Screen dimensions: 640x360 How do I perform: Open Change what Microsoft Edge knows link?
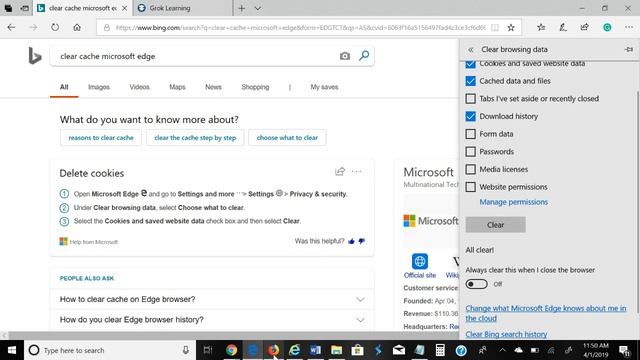pos(546,313)
